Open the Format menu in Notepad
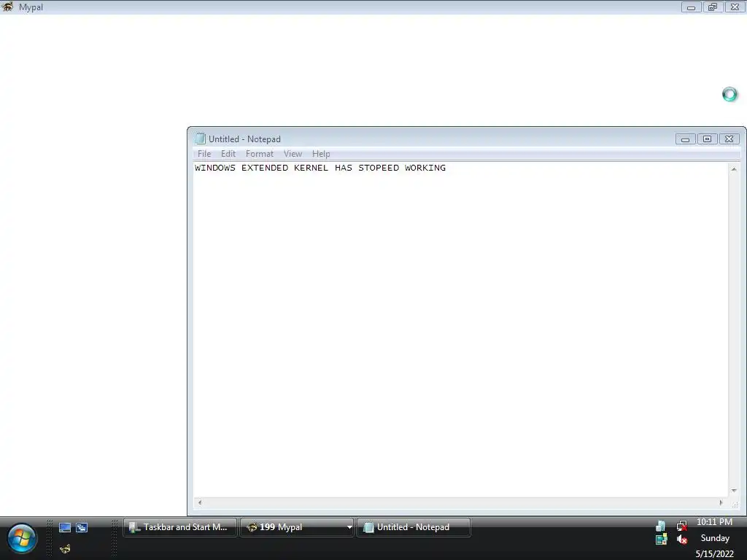Image resolution: width=747 pixels, height=560 pixels. click(x=260, y=154)
